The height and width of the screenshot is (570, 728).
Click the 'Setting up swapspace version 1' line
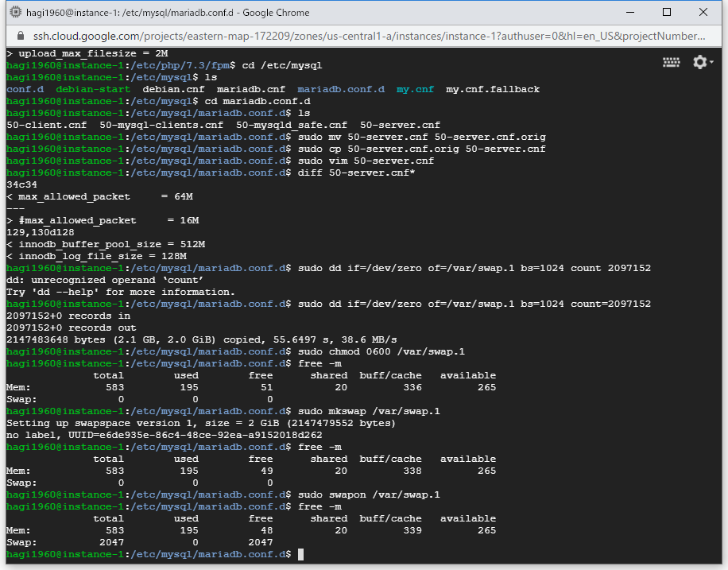pyautogui.click(x=201, y=423)
